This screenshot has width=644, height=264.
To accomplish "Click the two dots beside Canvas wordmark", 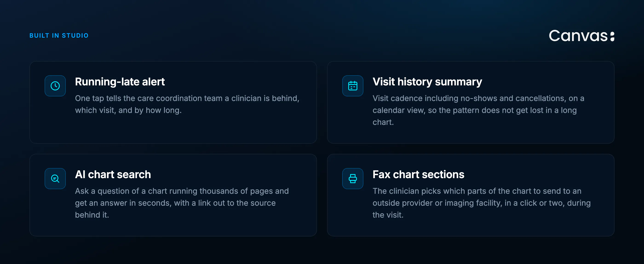I will click(612, 37).
